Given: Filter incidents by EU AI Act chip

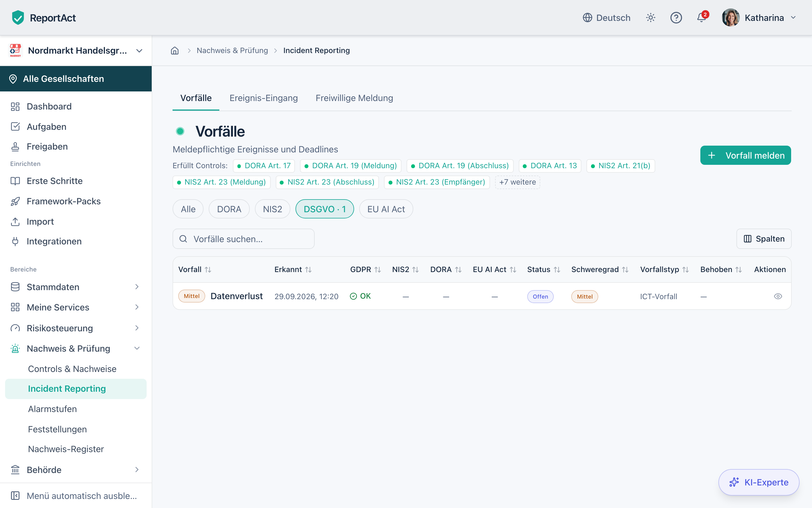Looking at the screenshot, I should coord(386,209).
